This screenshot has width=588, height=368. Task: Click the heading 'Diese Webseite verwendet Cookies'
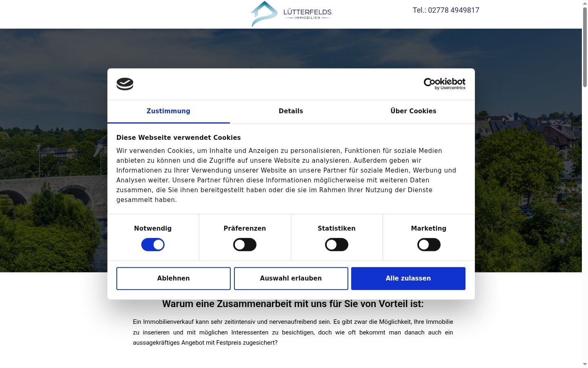178,138
